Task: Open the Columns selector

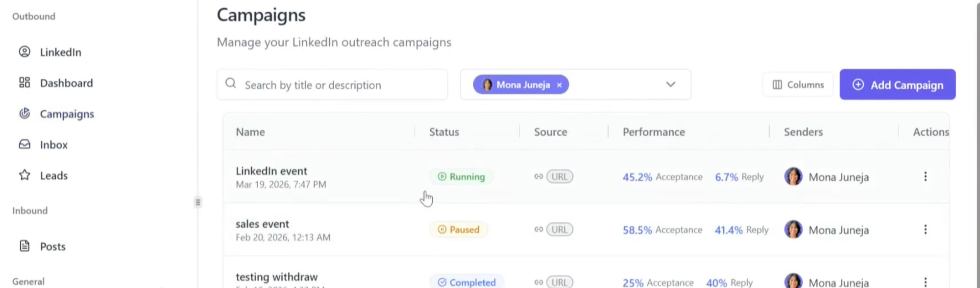Action: click(x=798, y=85)
